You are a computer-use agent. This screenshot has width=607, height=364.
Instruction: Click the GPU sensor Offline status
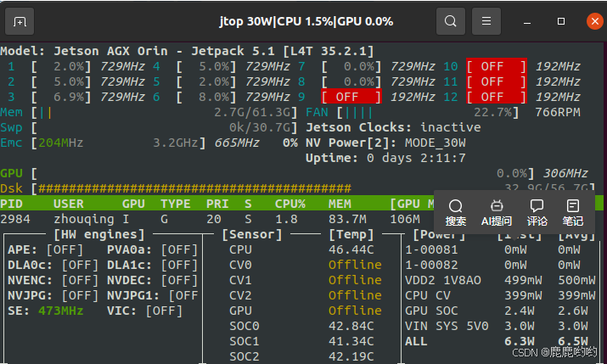click(x=355, y=311)
